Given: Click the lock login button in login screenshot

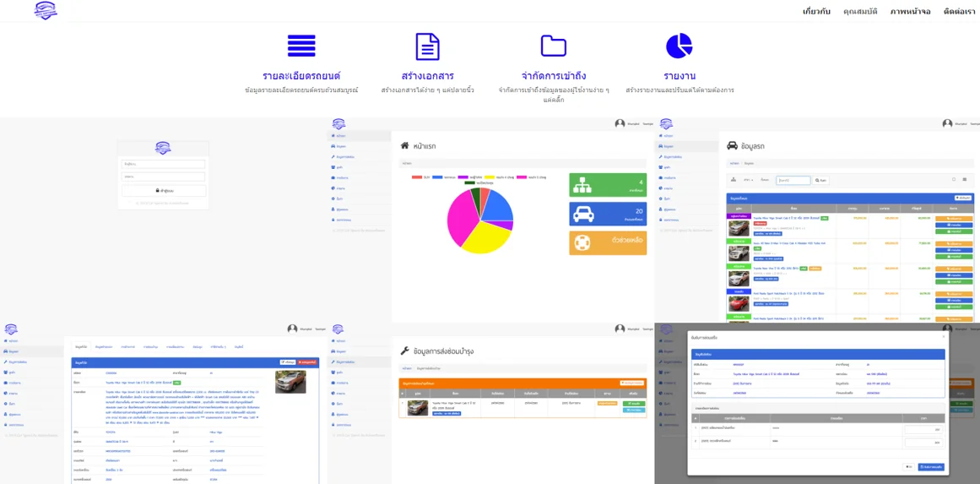Looking at the screenshot, I should 163,191.
